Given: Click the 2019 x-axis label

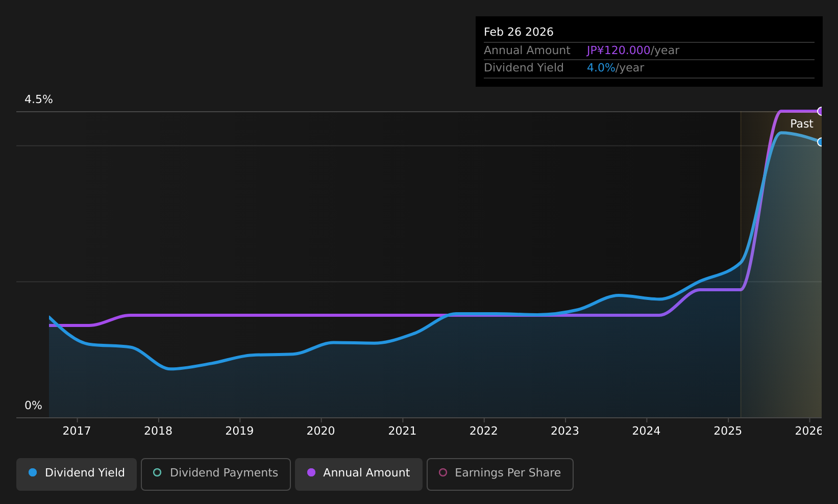Looking at the screenshot, I should tap(239, 431).
